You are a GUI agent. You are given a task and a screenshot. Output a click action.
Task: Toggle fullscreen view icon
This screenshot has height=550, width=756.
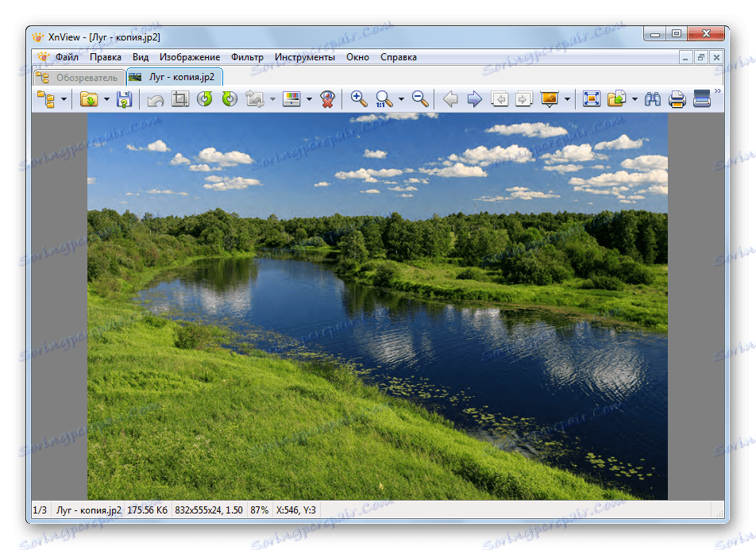coord(592,99)
